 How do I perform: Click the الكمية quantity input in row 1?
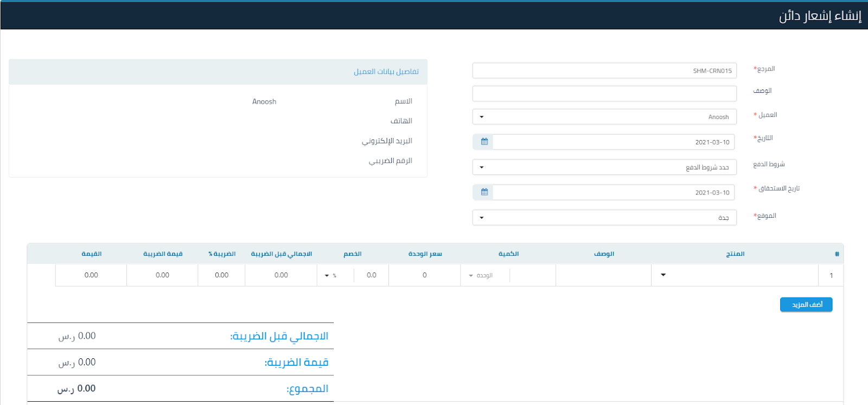click(x=532, y=275)
